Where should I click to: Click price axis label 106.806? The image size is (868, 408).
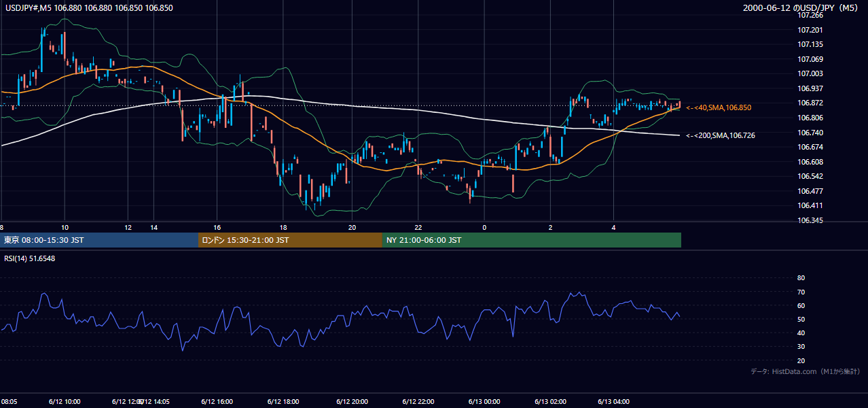pyautogui.click(x=810, y=118)
